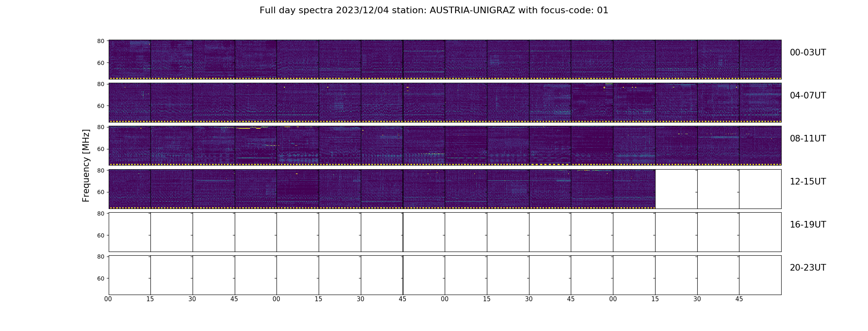Click the "60" tick of the 08-11UT row

point(100,149)
